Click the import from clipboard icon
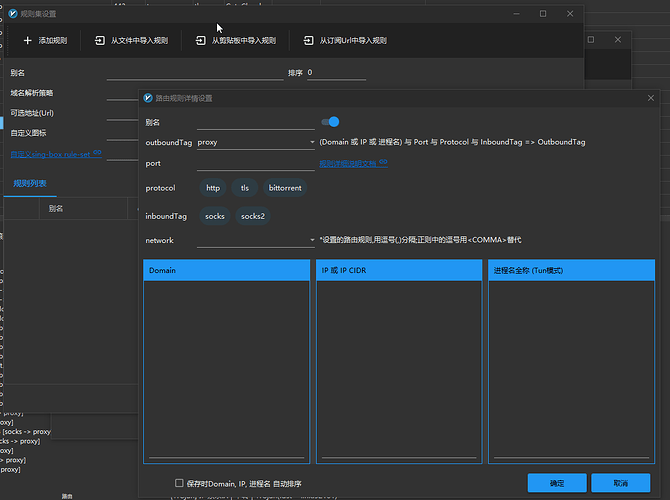The width and height of the screenshot is (670, 500). tap(200, 41)
